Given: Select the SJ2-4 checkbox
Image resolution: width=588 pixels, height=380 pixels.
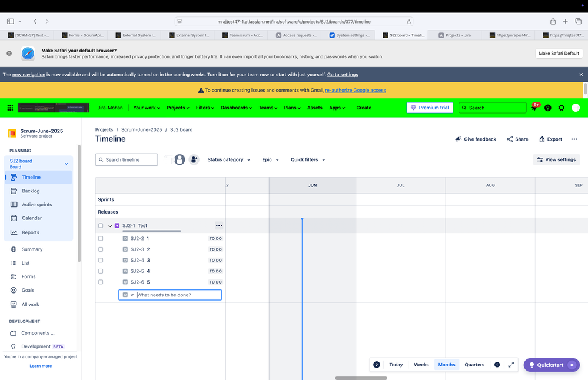Looking at the screenshot, I should click(101, 260).
